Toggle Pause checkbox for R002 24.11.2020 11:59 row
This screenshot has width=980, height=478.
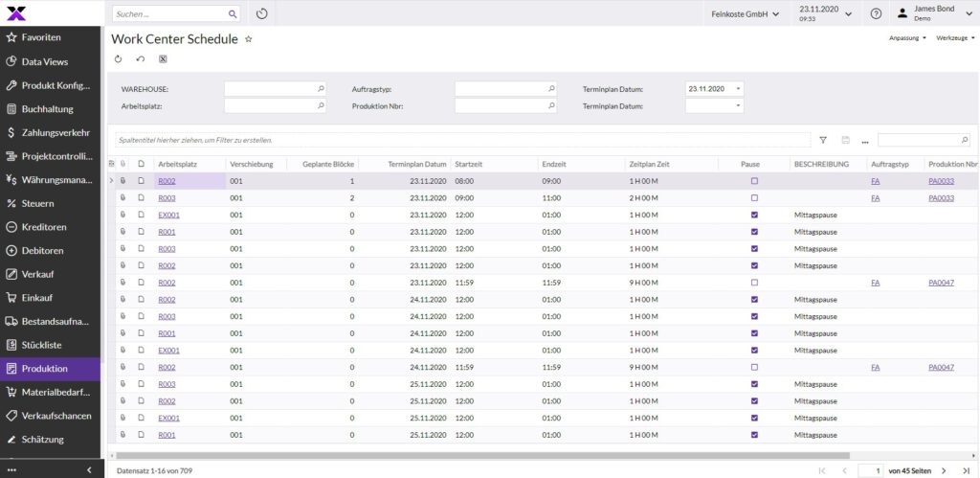754,367
